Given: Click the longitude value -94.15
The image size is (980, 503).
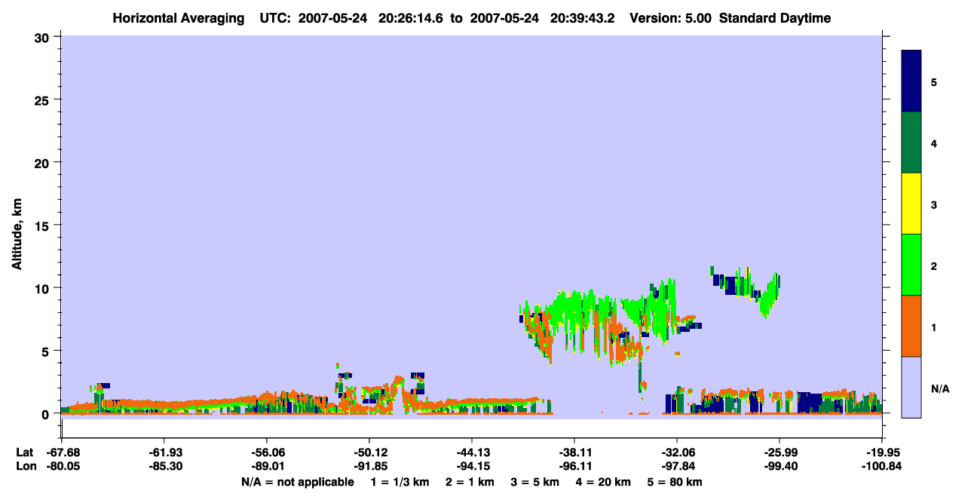Looking at the screenshot, I should pos(472,466).
